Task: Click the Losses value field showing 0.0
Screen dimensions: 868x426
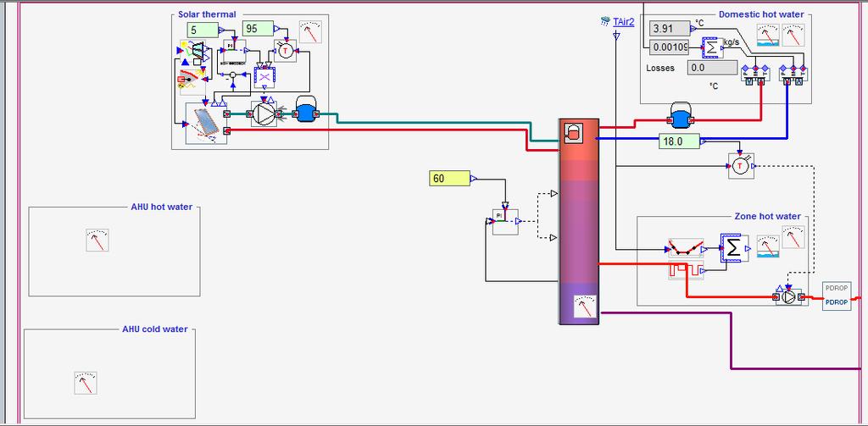Action: click(712, 68)
